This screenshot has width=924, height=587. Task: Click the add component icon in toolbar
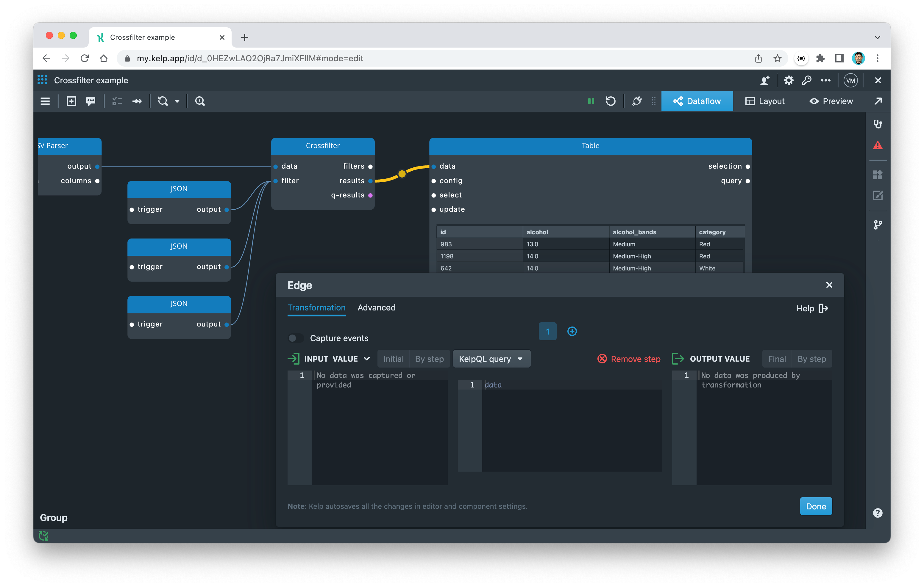pos(71,101)
